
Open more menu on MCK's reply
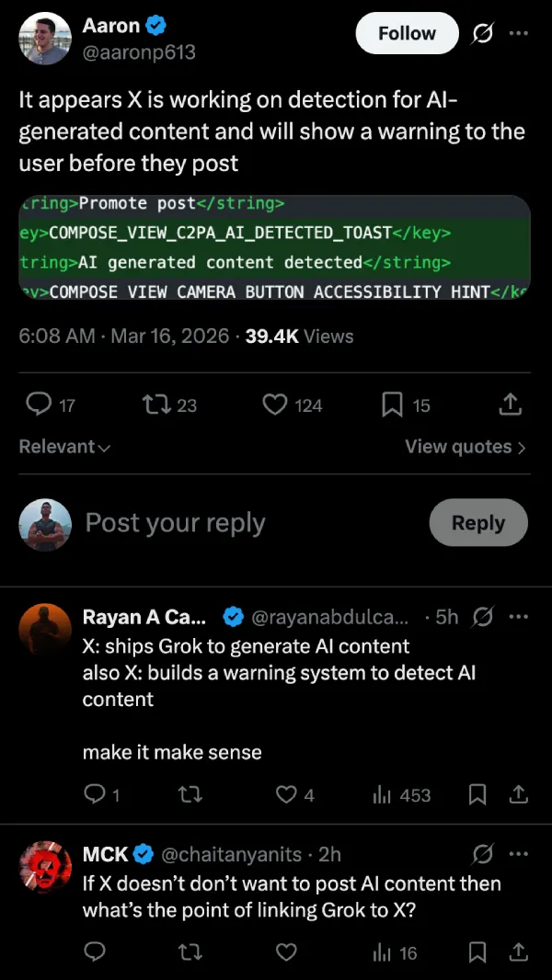click(519, 855)
